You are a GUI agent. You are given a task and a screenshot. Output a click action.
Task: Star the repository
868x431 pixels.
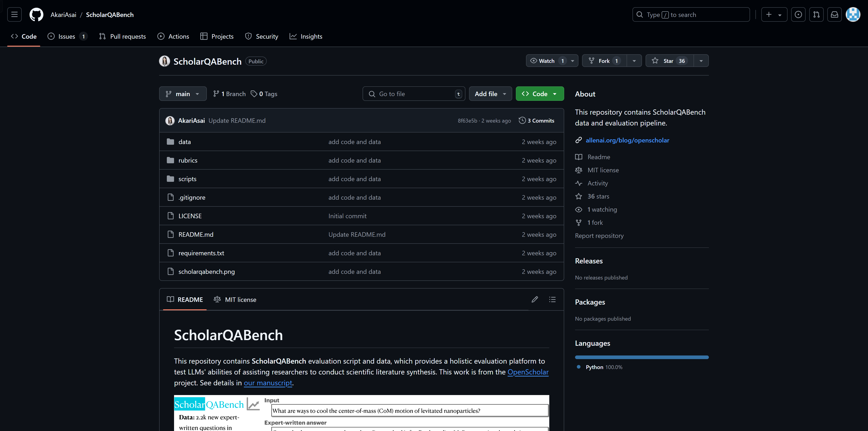point(670,61)
